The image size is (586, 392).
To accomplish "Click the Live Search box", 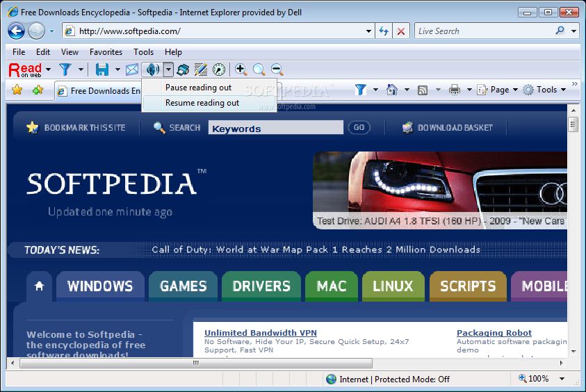I will point(484,31).
